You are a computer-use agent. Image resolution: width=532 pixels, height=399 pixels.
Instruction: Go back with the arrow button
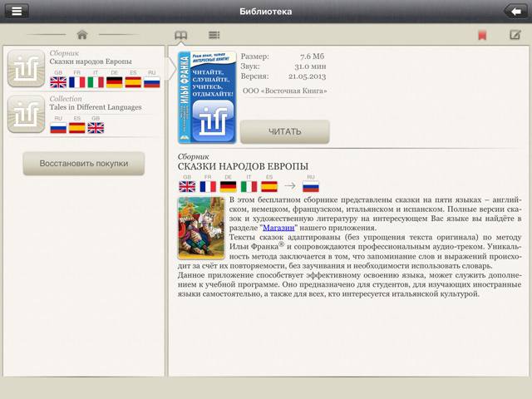[515, 12]
